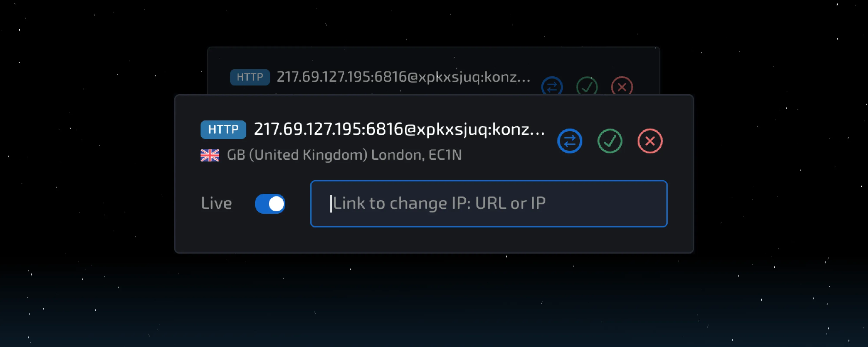Click the bright HTTP badge in front card
868x347 pixels.
coord(223,129)
